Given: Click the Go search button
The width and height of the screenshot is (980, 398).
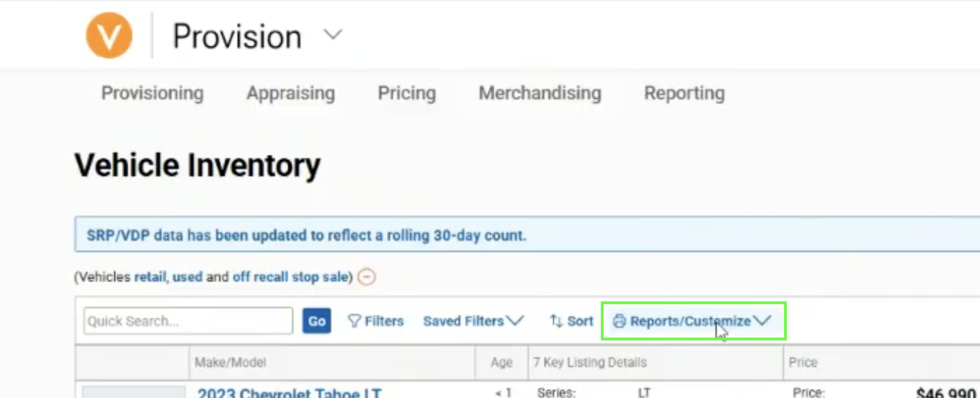Looking at the screenshot, I should pyautogui.click(x=317, y=321).
